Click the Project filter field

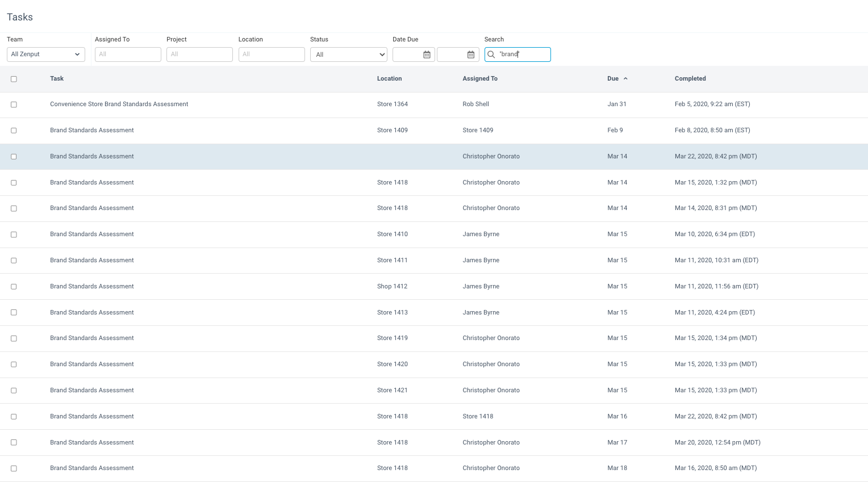coord(199,54)
